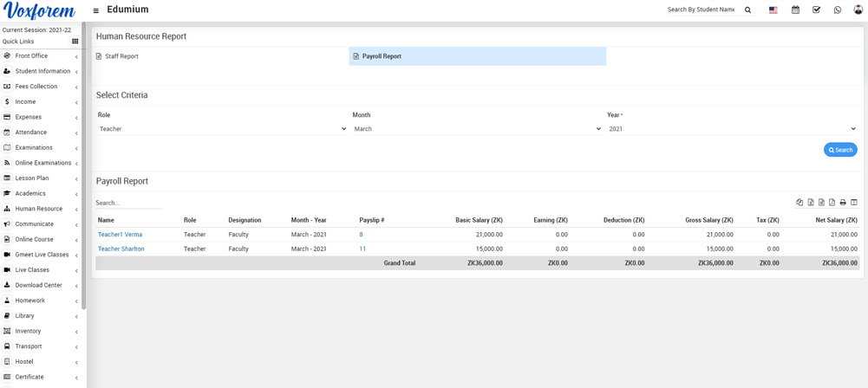Open the user profile avatar
The width and height of the screenshot is (868, 388).
click(858, 10)
